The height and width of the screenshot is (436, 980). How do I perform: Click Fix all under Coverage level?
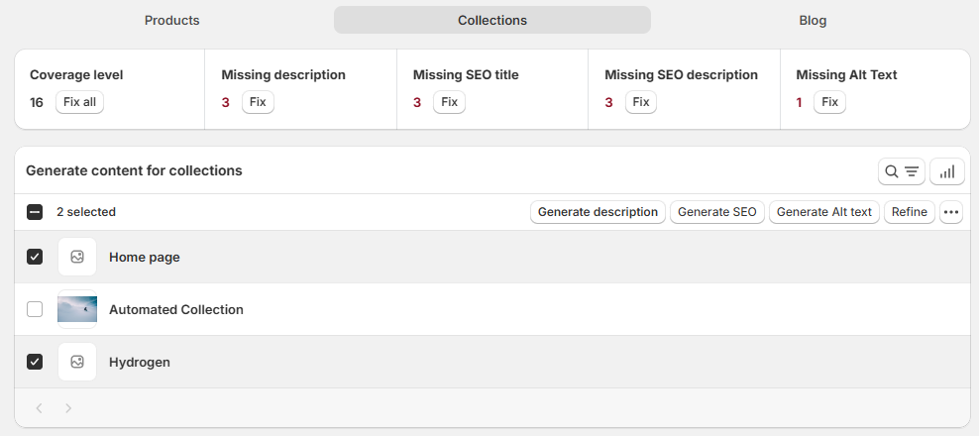(x=80, y=102)
